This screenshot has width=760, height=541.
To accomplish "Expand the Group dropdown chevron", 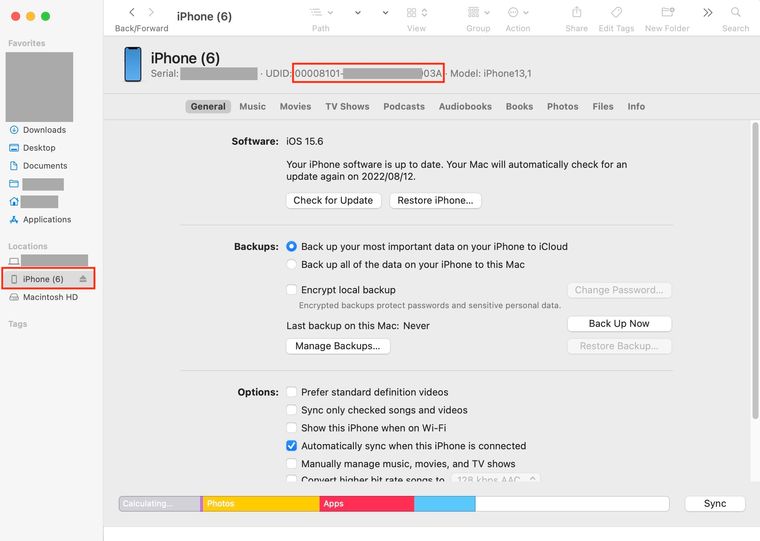I will tap(487, 13).
